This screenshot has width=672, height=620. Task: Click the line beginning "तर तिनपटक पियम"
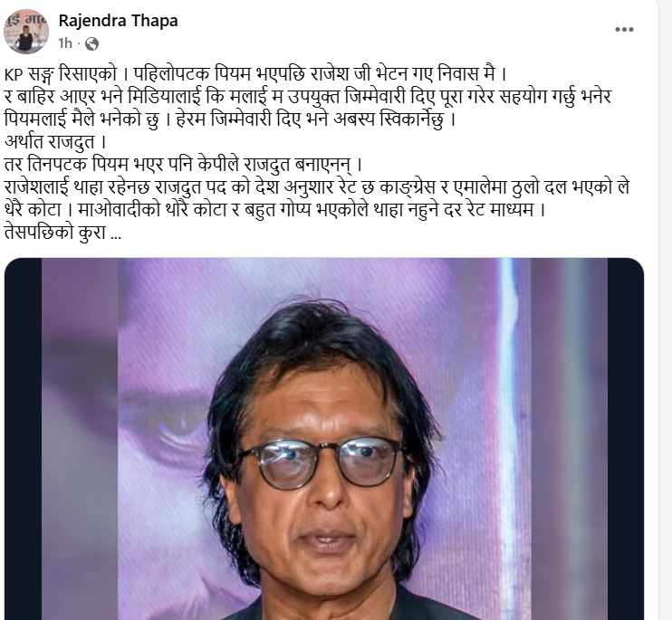pos(183,165)
